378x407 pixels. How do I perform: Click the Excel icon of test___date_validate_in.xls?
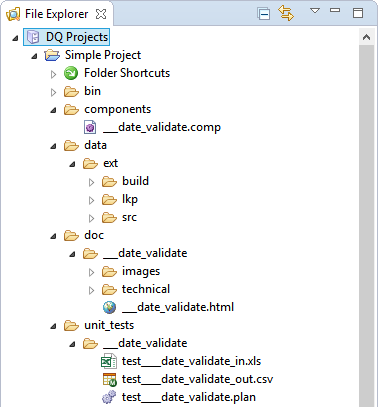109,361
